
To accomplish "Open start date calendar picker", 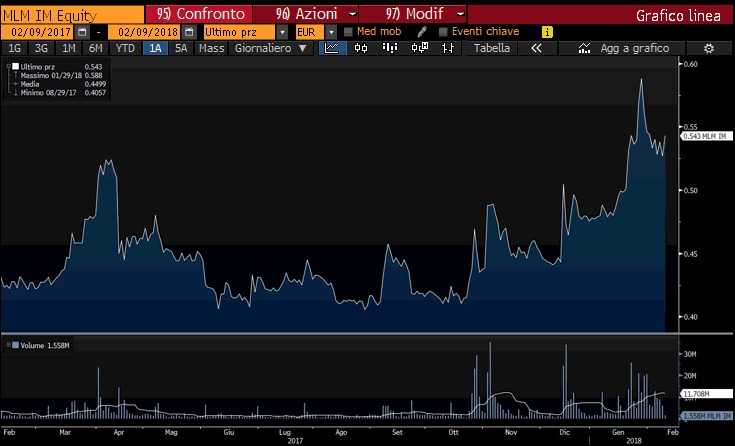I will (82, 32).
